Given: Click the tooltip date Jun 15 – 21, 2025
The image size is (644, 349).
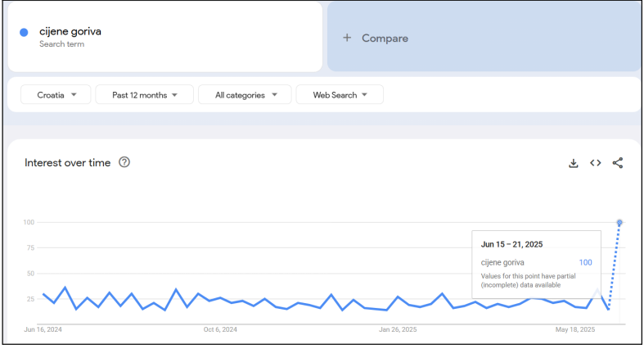Looking at the screenshot, I should click(511, 244).
